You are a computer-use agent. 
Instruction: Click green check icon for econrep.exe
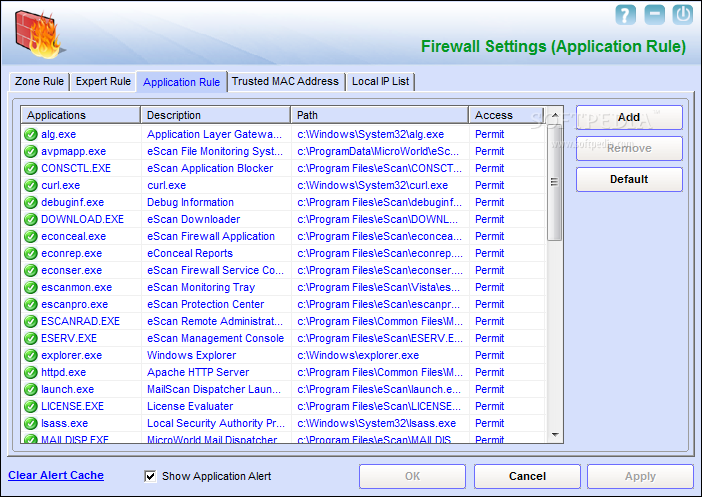[x=30, y=253]
